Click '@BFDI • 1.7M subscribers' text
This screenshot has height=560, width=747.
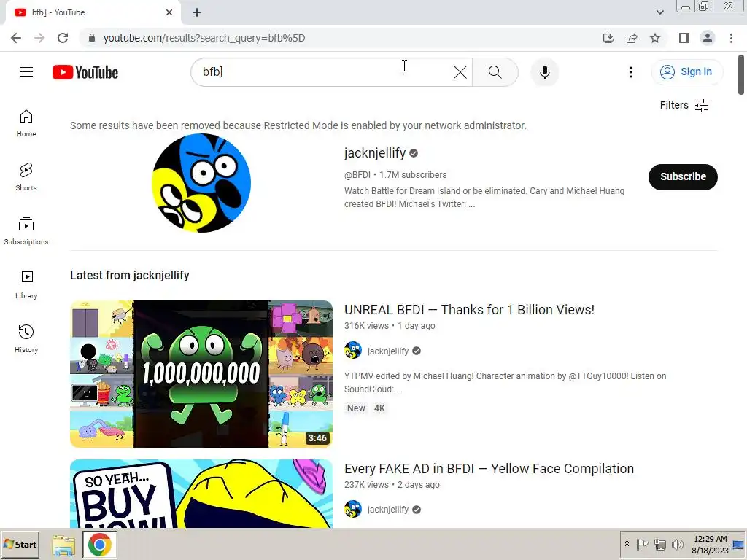(395, 175)
